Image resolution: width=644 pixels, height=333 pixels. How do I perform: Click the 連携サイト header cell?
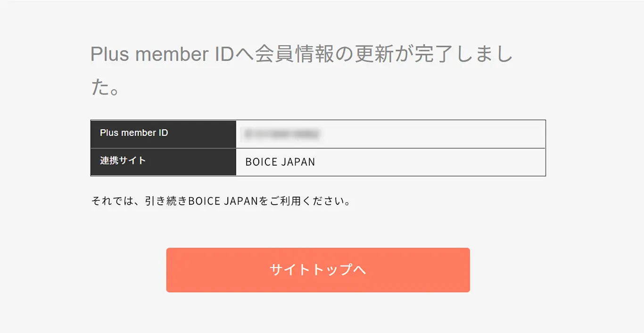point(163,162)
